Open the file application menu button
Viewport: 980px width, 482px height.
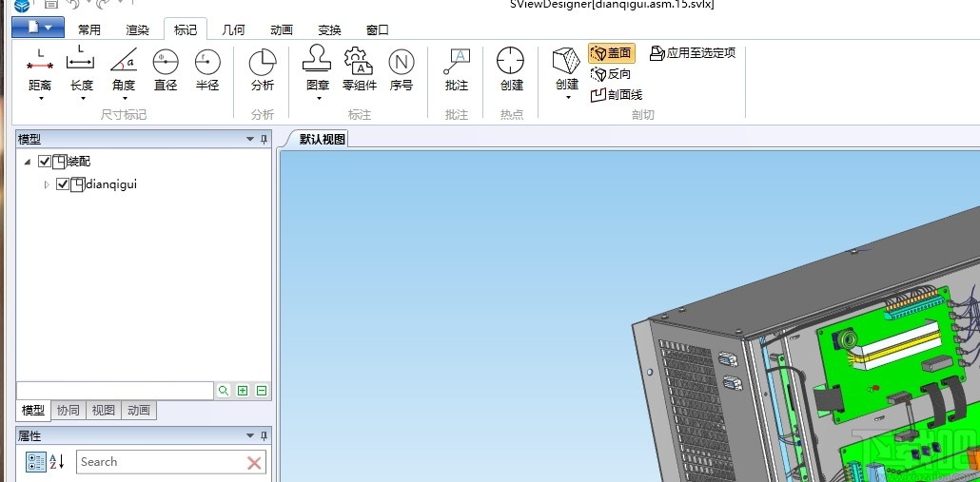(x=37, y=27)
